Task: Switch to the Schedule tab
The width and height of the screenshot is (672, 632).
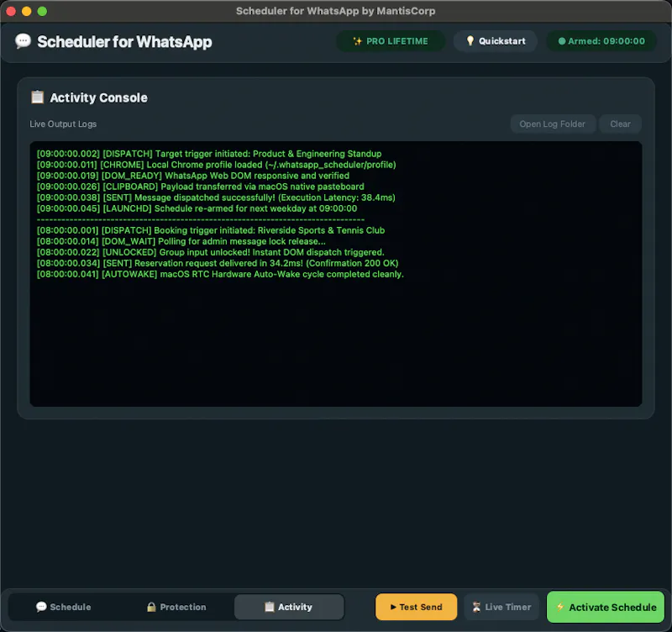Action: coord(64,607)
